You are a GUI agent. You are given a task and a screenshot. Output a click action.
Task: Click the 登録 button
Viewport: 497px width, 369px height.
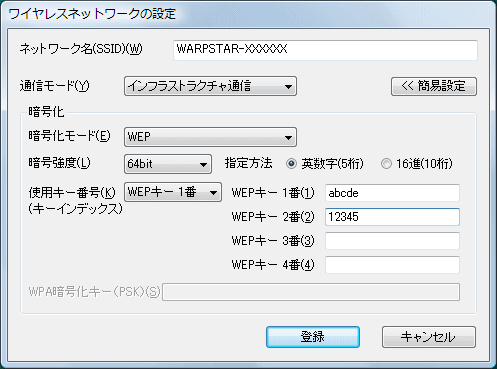(x=313, y=337)
